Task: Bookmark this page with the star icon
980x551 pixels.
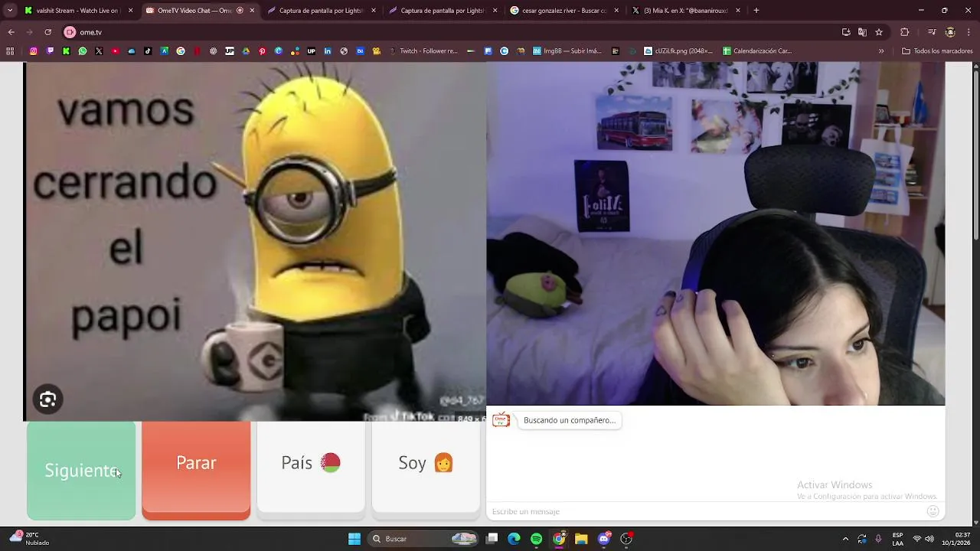Action: 879,32
